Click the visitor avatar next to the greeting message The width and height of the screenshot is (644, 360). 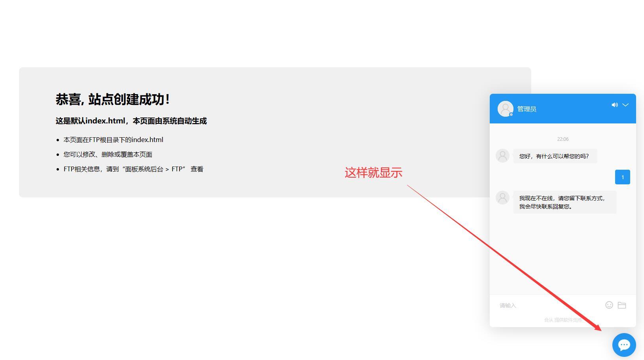pyautogui.click(x=502, y=155)
